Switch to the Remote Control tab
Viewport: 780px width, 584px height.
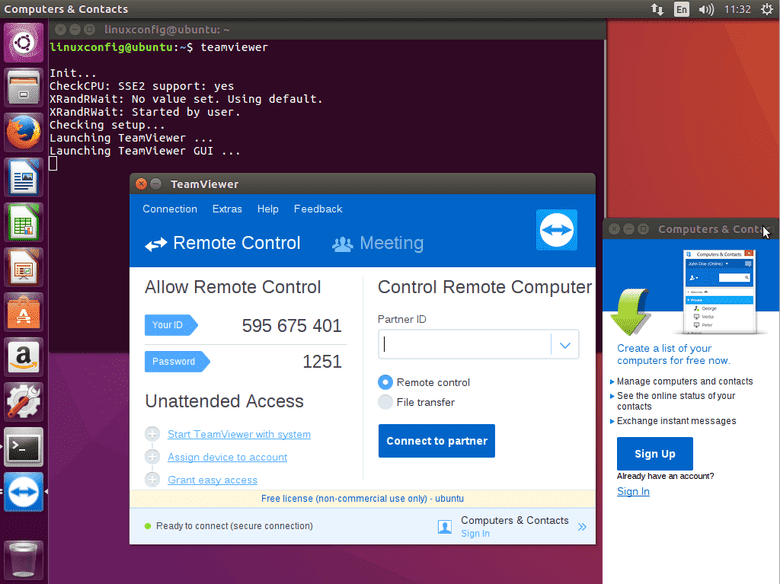click(222, 243)
